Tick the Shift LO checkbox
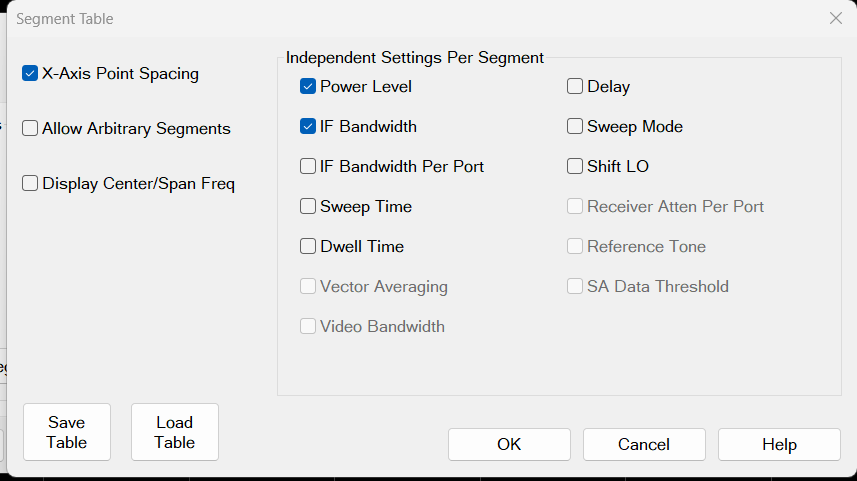 (575, 167)
